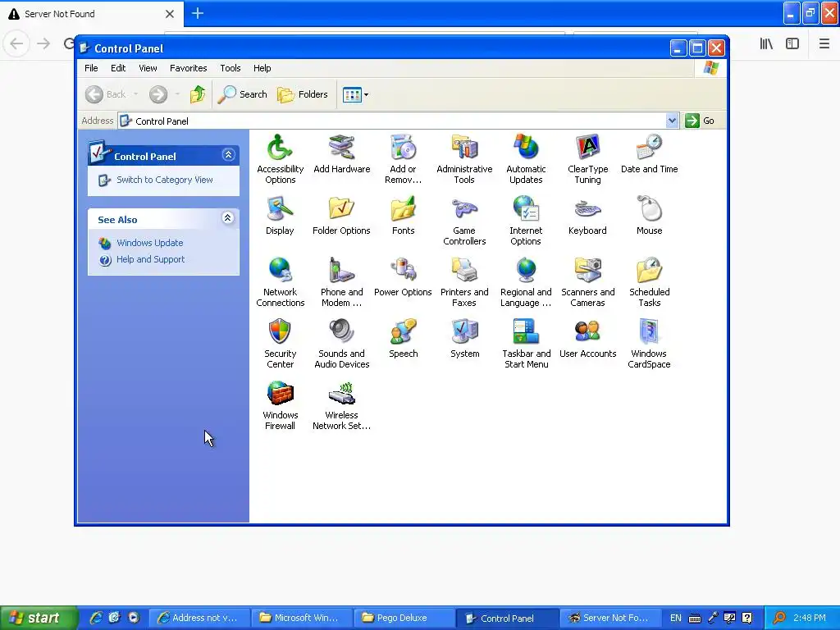Click the Start button
Viewport: 840px width, 630px height.
(x=38, y=619)
